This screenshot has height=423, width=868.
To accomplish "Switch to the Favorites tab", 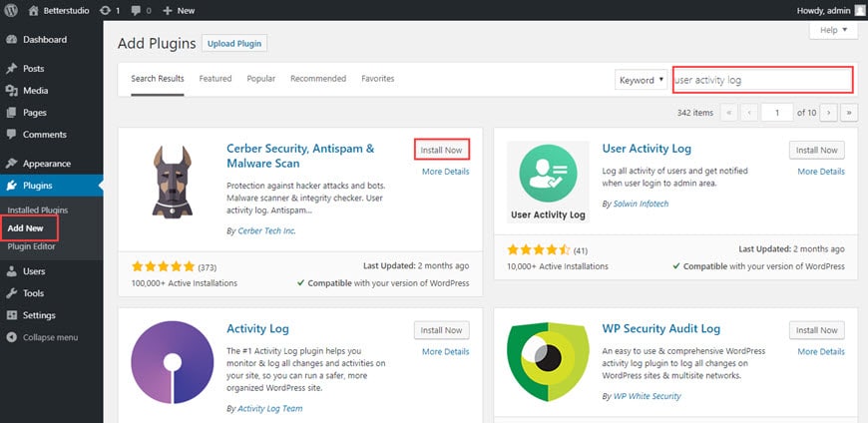I will 378,79.
